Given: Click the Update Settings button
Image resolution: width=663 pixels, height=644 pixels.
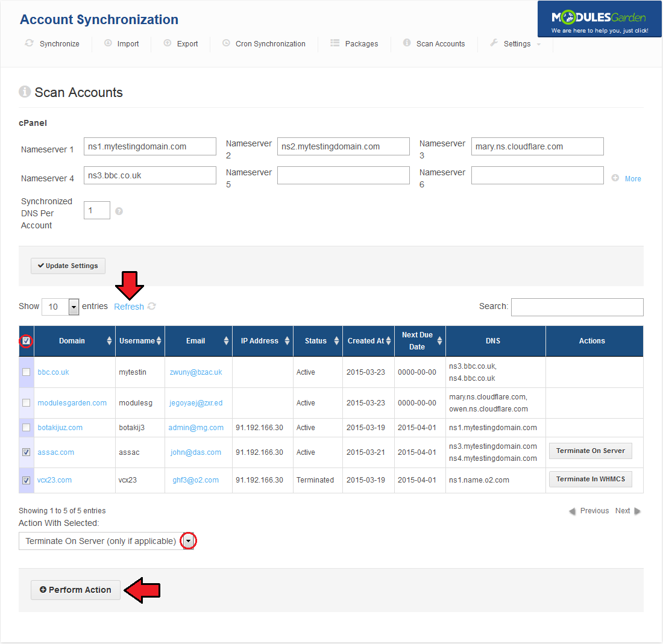Looking at the screenshot, I should (x=68, y=266).
